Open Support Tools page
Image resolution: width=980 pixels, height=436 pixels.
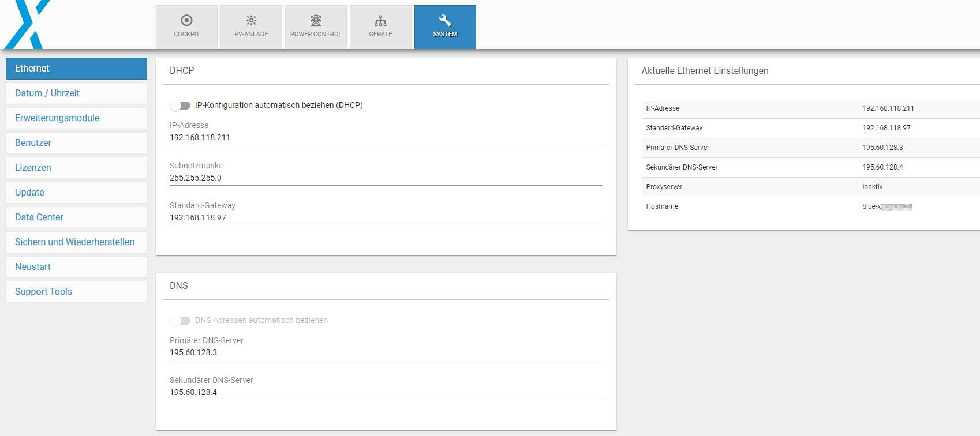[76, 291]
